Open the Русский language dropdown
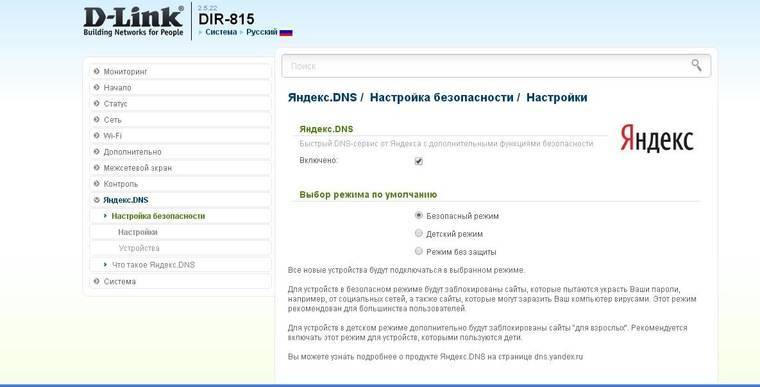 pos(262,32)
